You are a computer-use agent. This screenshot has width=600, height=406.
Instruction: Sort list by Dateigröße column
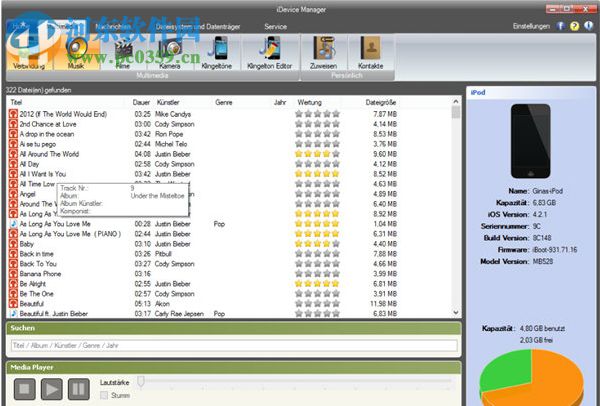click(381, 102)
